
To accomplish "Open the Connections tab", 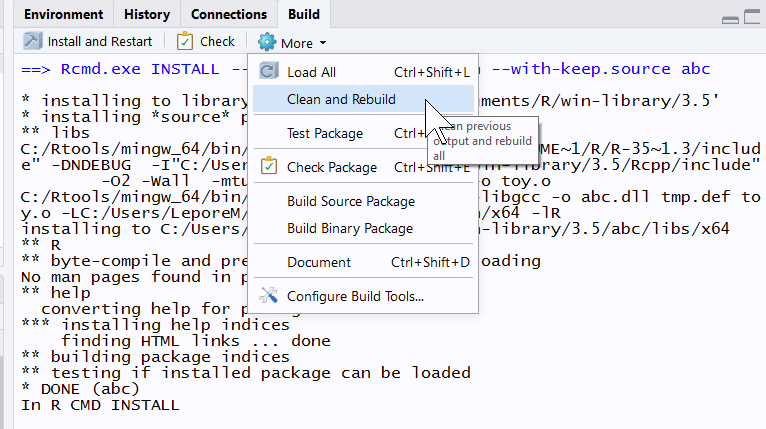I will [x=229, y=14].
